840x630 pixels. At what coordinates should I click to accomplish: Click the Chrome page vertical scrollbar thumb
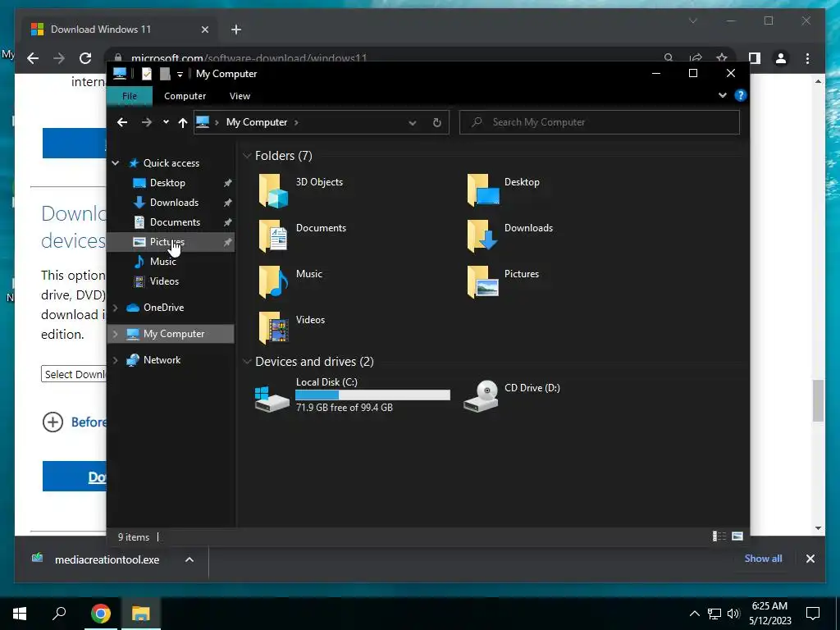[818, 400]
